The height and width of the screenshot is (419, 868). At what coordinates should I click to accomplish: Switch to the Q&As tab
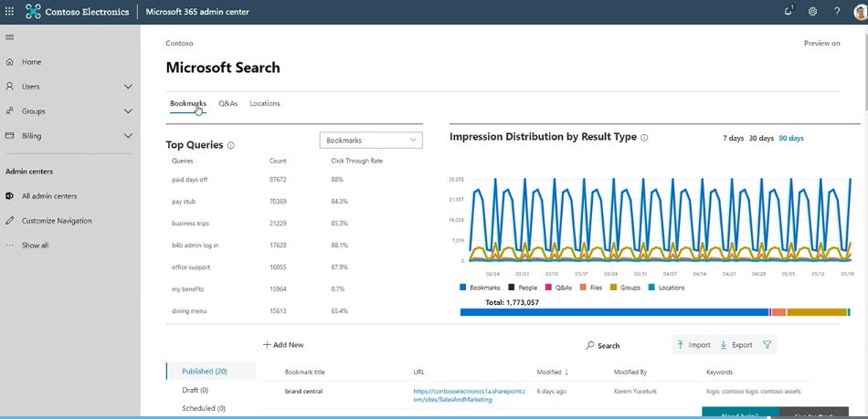point(228,104)
